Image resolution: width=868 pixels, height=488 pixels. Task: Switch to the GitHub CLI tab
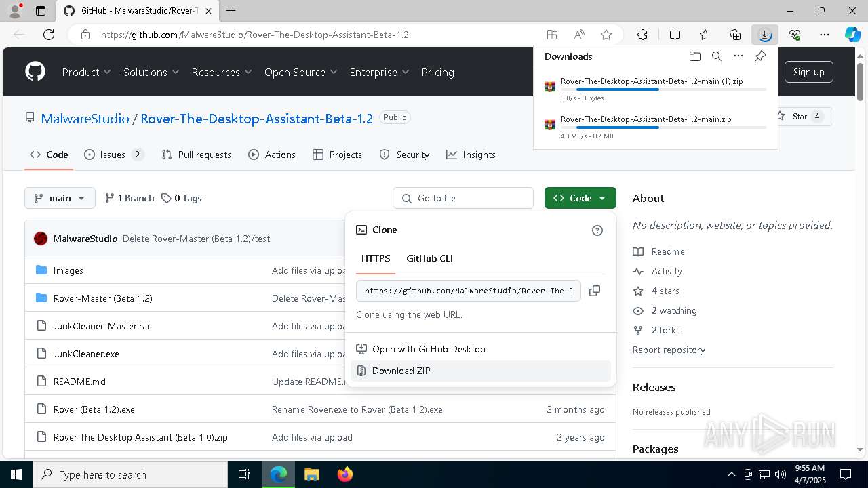429,258
